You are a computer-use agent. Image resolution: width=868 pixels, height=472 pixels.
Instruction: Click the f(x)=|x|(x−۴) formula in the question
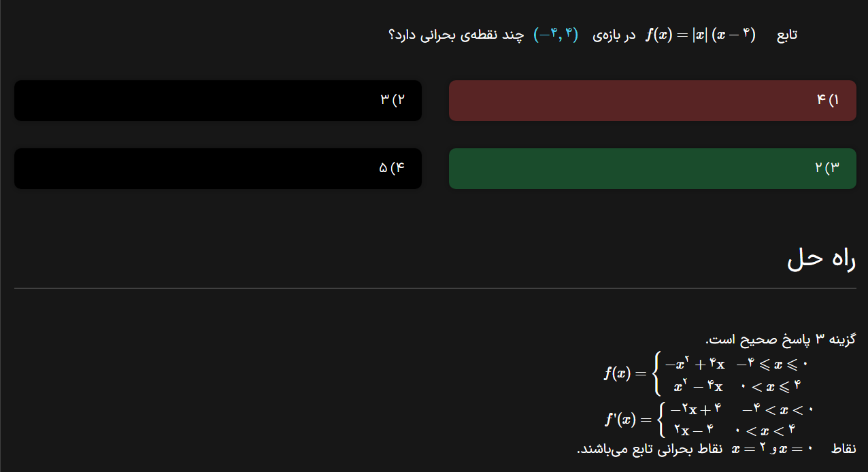tap(701, 35)
